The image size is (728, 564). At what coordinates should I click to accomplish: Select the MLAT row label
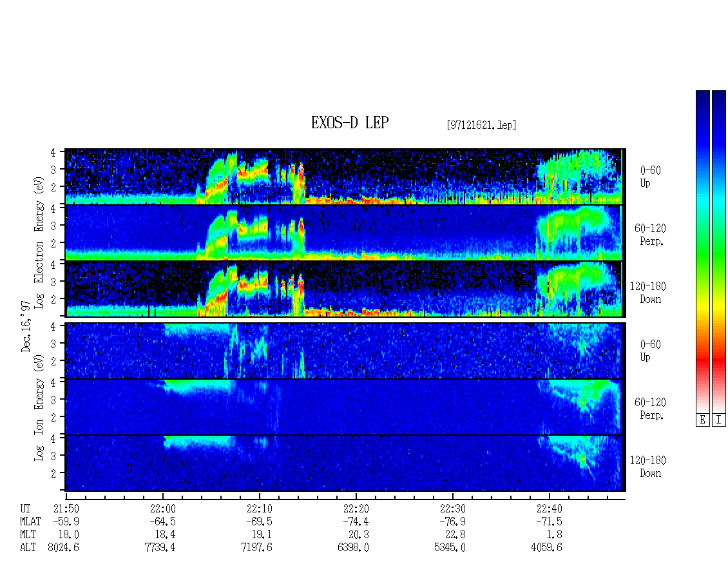(x=30, y=521)
